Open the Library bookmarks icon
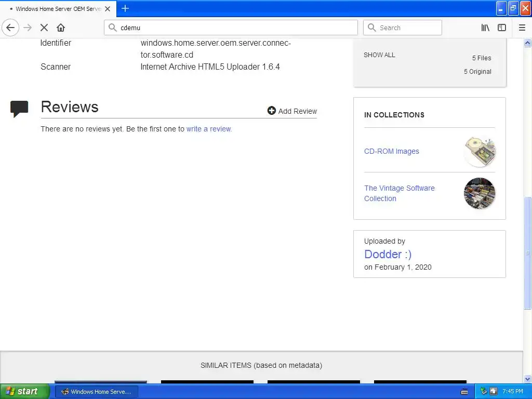This screenshot has height=399, width=532. (485, 28)
